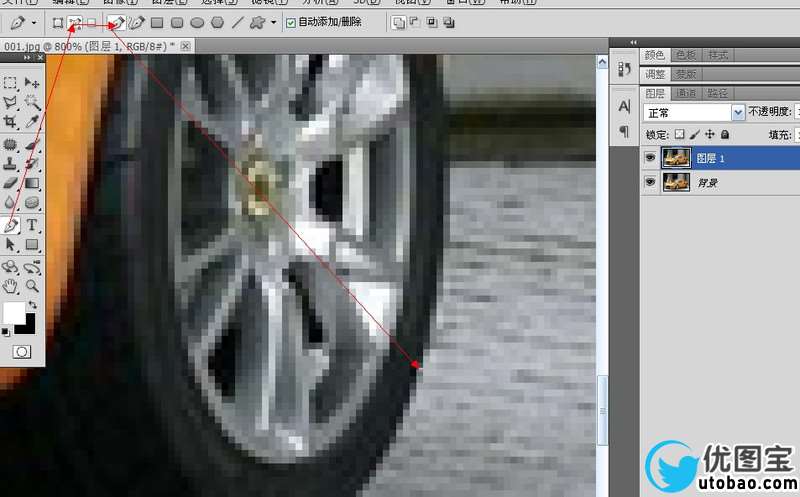The height and width of the screenshot is (497, 800).
Task: Collapse toolbox to double-arrow toggle
Action: point(27,58)
